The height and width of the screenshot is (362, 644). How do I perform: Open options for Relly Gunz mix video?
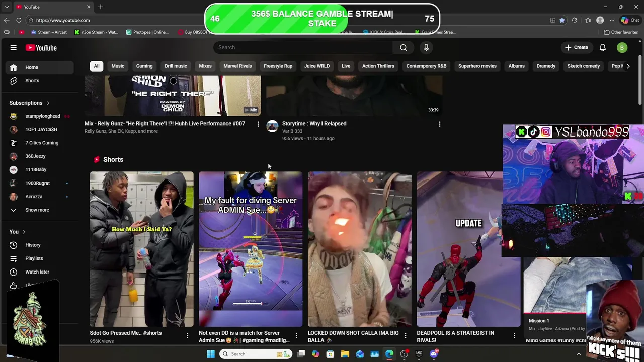tap(258, 124)
